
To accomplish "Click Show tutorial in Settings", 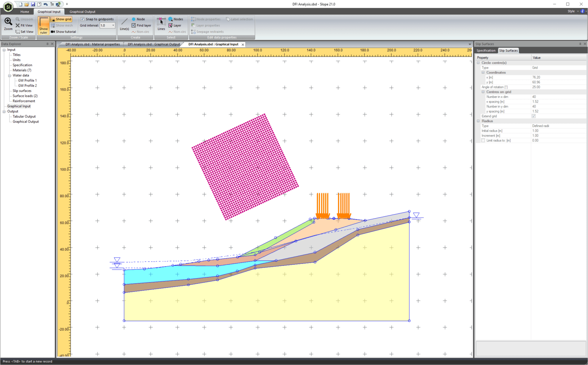I will click(64, 32).
